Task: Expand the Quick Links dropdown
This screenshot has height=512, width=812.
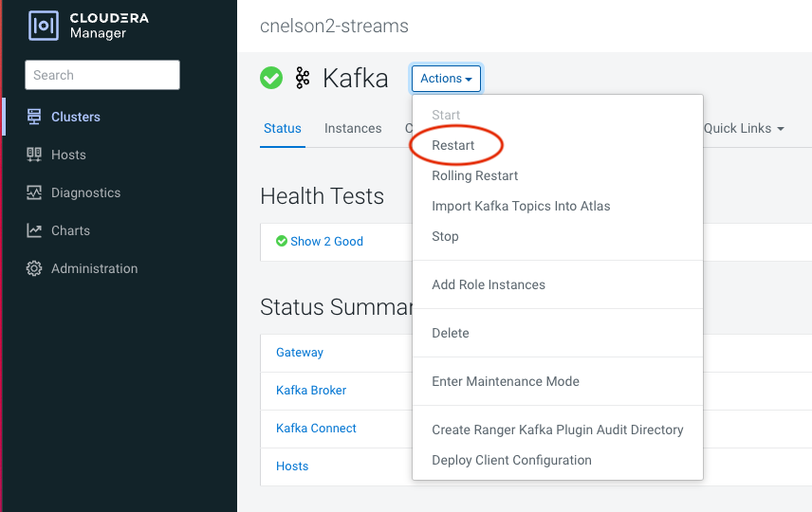Action: [744, 128]
